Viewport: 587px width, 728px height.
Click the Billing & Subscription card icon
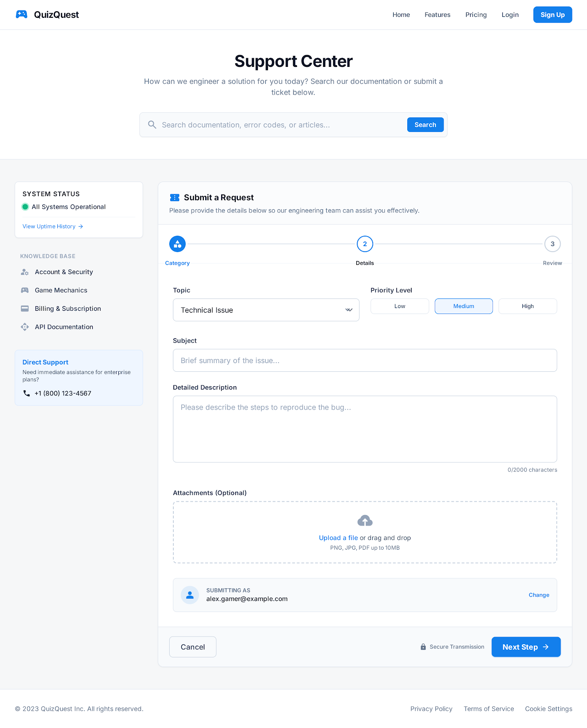25,308
